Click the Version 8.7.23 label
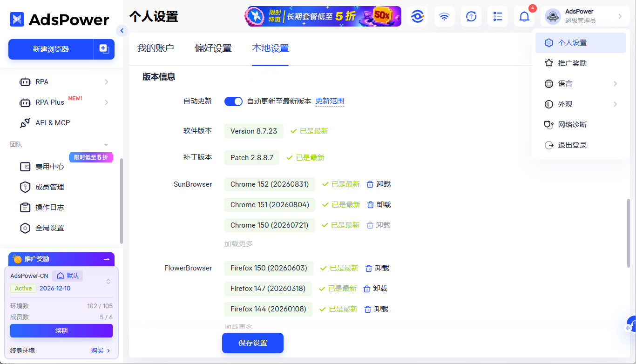636x364 pixels. pos(254,131)
